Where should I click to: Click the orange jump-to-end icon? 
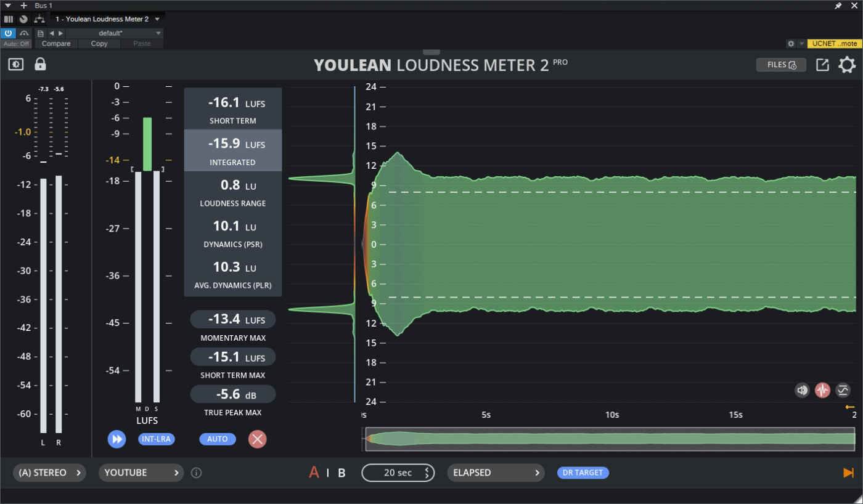pos(849,473)
